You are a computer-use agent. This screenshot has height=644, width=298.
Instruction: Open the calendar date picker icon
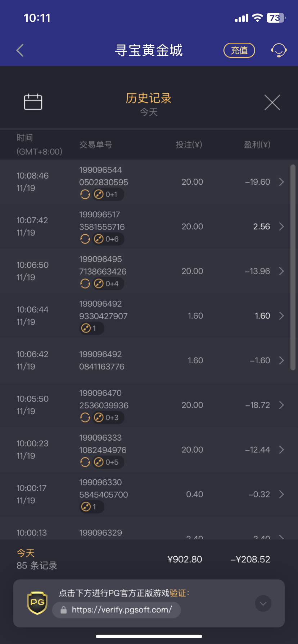[x=33, y=102]
